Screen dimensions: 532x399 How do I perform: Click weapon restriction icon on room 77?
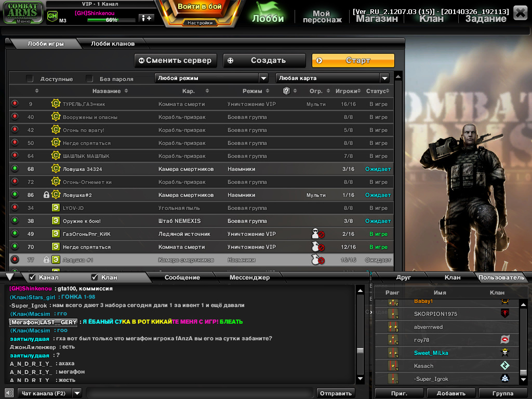tap(318, 260)
